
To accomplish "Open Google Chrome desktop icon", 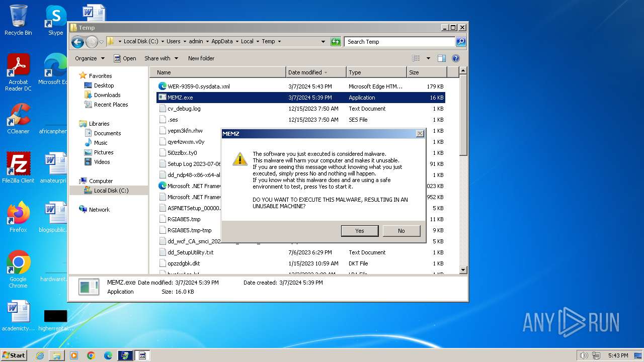I will pyautogui.click(x=18, y=269).
